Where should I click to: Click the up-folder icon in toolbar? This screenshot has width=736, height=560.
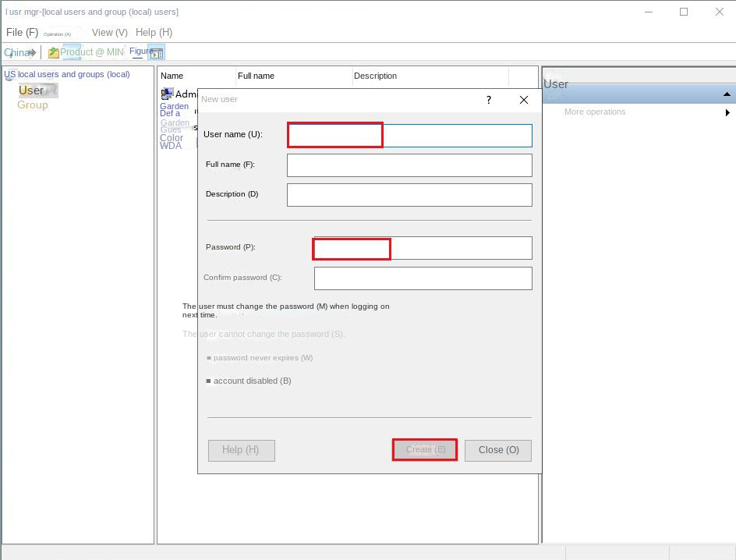click(53, 52)
